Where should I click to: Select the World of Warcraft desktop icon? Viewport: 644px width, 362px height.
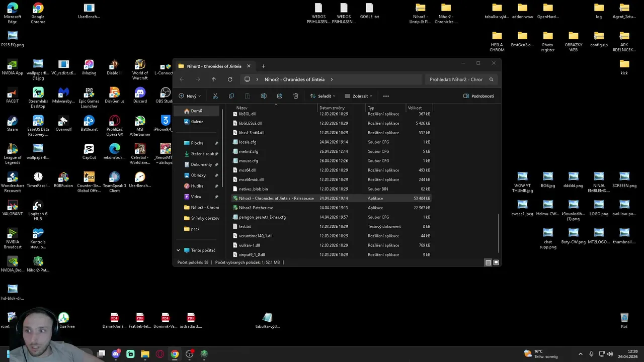(140, 69)
